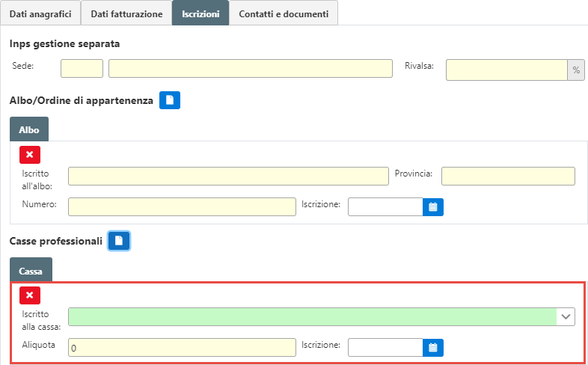Focus the Albo Numero input
This screenshot has height=365, width=588.
pos(182,206)
